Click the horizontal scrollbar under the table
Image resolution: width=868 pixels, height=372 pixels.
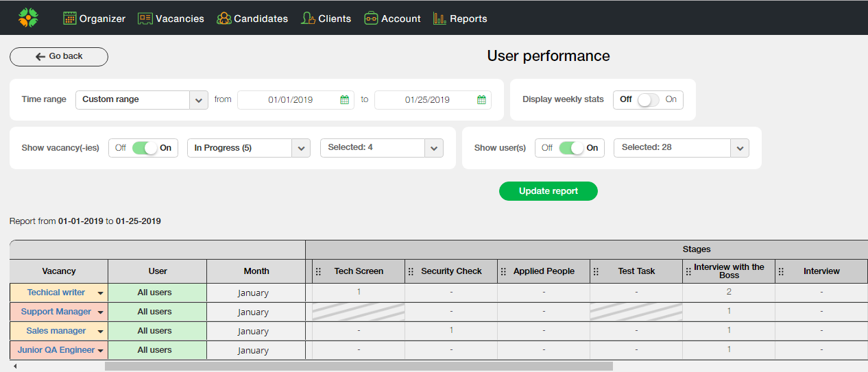pos(358,367)
